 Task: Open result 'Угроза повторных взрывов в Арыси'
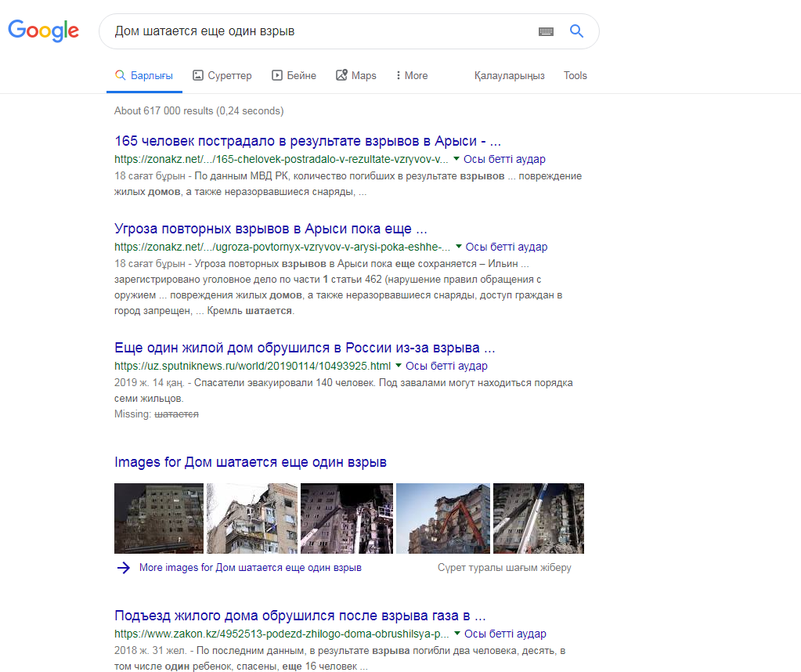coord(271,229)
